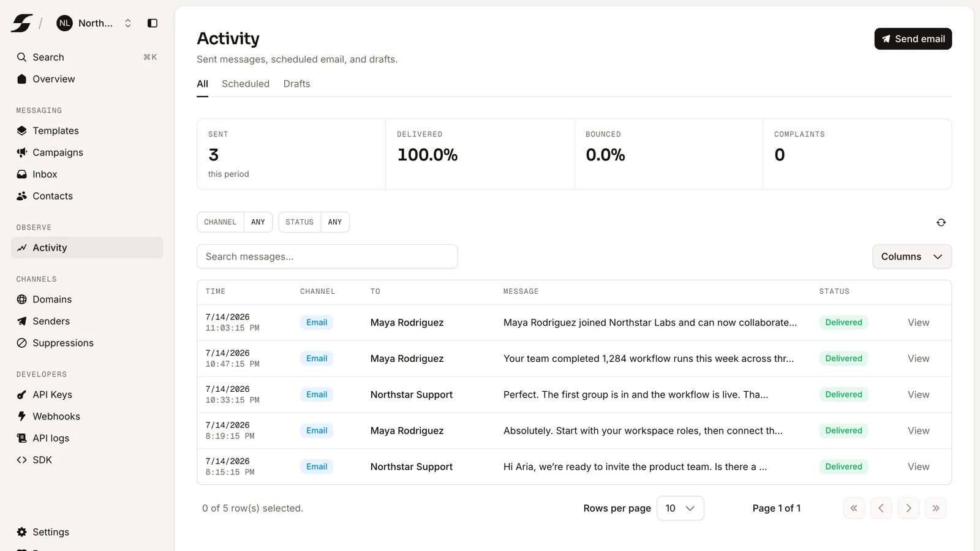Open the Northstar workspace switcher
This screenshot has width=980, height=551.
[x=94, y=23]
